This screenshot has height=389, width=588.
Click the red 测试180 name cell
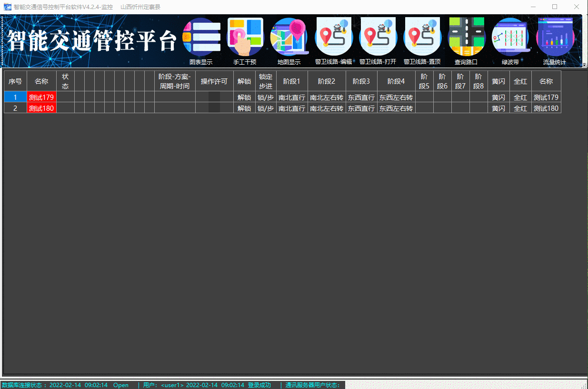point(41,108)
